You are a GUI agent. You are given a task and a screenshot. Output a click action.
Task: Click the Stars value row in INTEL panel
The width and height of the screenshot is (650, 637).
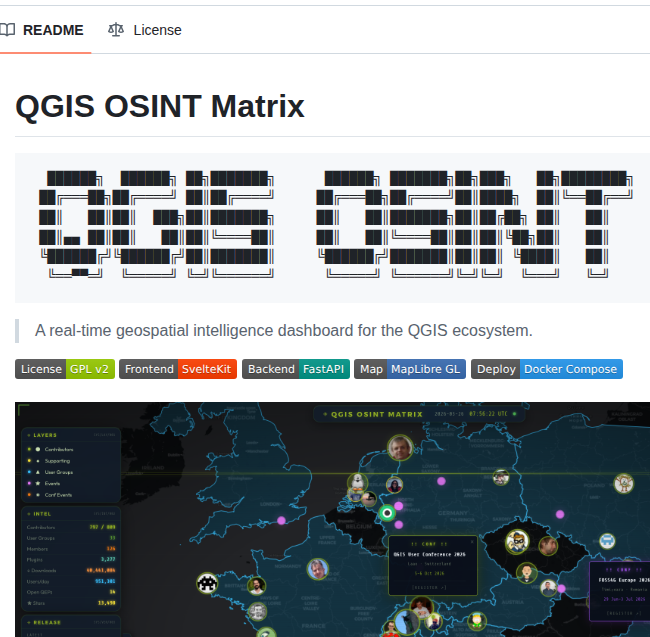pos(71,603)
